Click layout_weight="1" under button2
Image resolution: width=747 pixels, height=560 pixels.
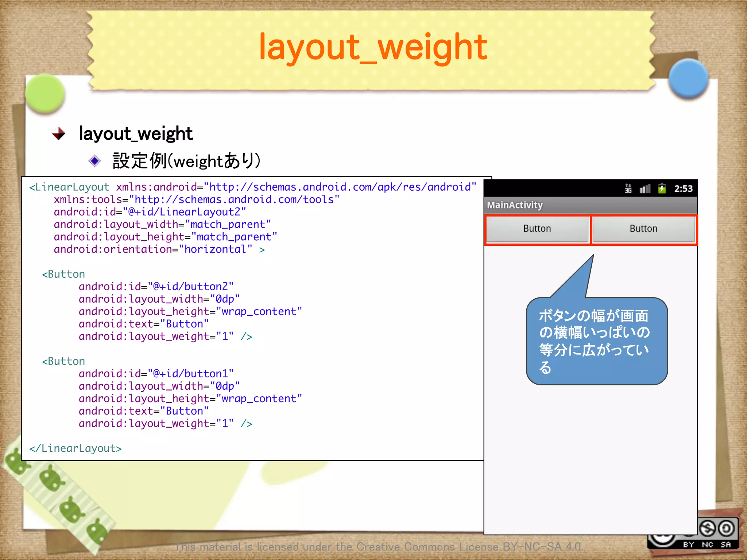coord(166,337)
